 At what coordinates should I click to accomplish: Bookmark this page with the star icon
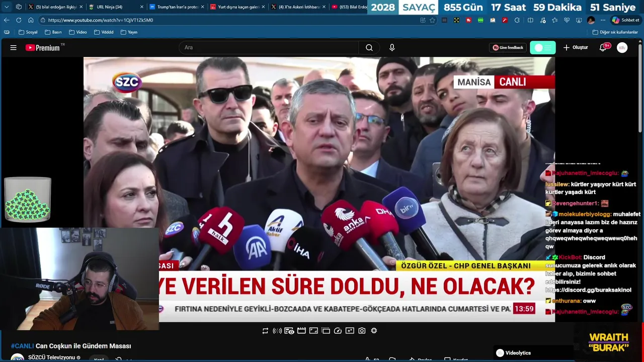(x=432, y=20)
